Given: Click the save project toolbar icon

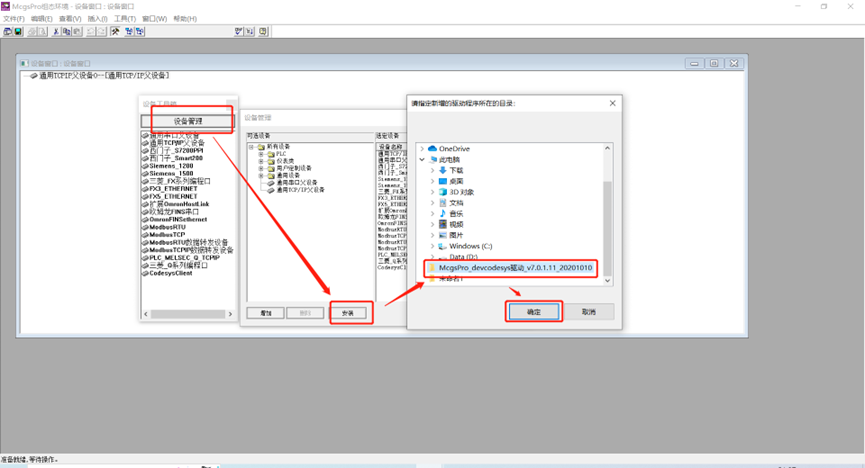Looking at the screenshot, I should 18,31.
